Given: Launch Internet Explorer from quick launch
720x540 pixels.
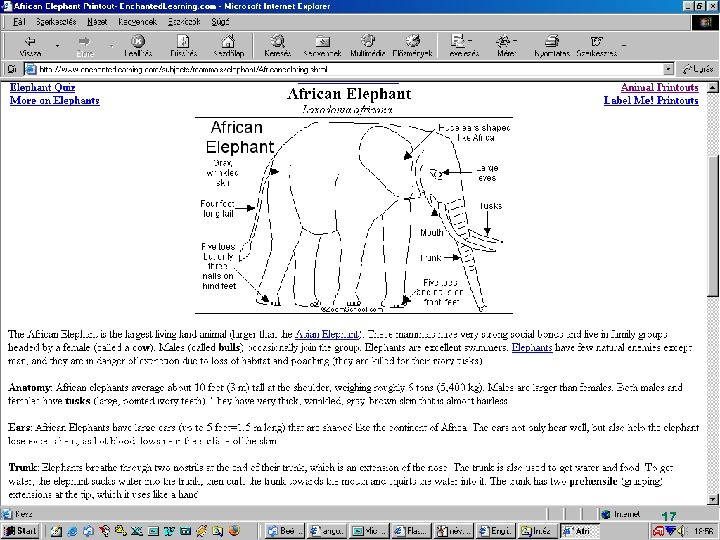Looking at the screenshot, I should click(72, 531).
